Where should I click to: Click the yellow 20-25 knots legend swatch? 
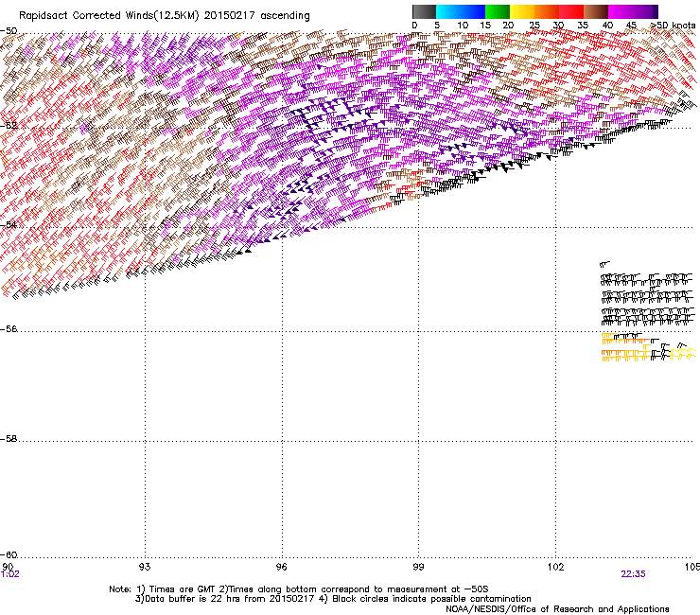522,11
